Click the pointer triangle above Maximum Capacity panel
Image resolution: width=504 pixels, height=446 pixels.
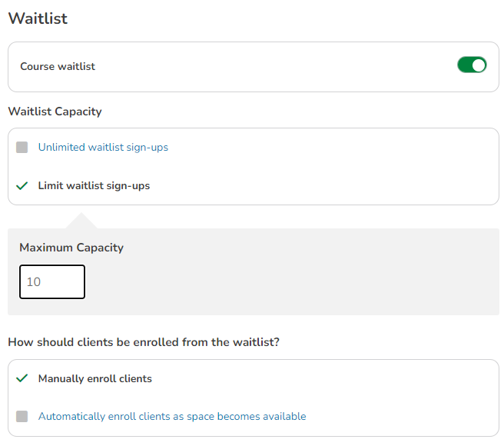[x=82, y=222]
